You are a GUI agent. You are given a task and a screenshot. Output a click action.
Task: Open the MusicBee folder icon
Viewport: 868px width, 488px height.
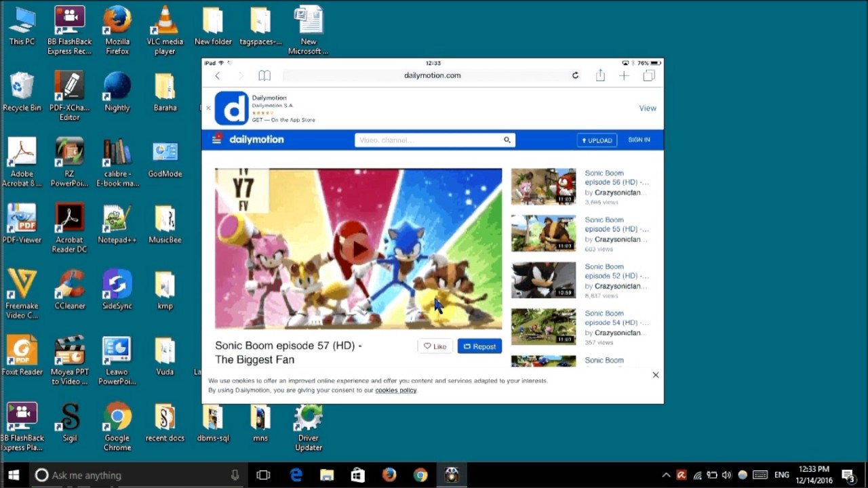click(x=165, y=224)
